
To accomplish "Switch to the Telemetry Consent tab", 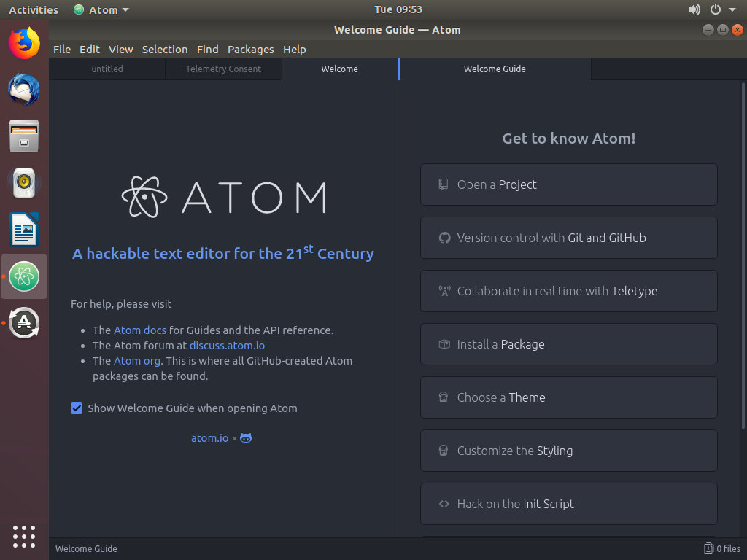I will coord(223,69).
